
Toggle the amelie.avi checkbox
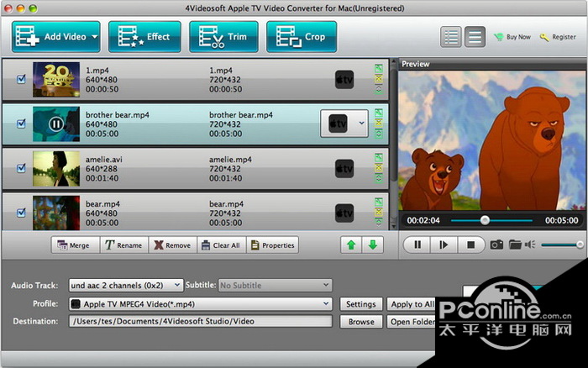pos(22,167)
